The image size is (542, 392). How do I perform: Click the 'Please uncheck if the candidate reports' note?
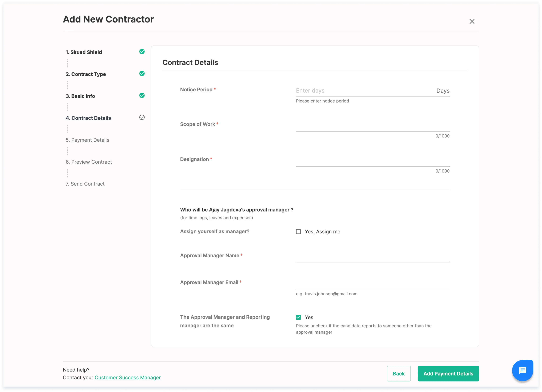click(363, 329)
